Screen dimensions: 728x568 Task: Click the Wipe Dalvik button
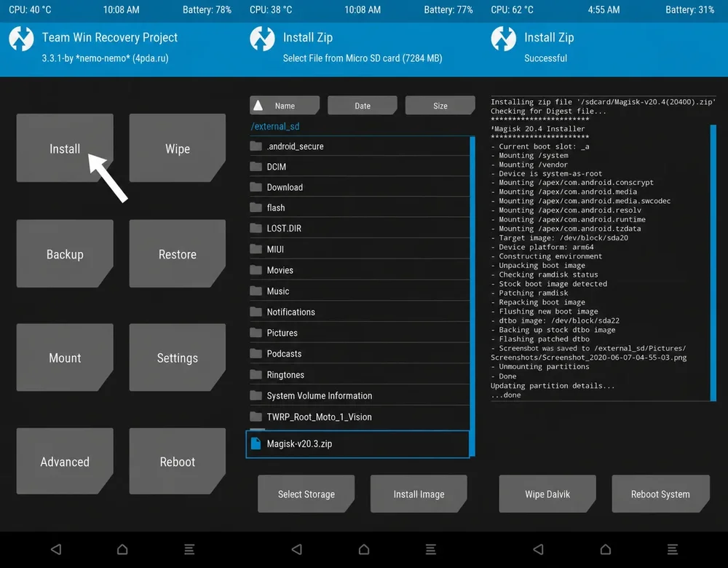[x=547, y=494]
